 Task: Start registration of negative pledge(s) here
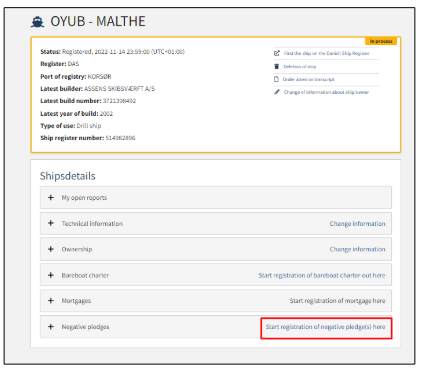pos(325,327)
